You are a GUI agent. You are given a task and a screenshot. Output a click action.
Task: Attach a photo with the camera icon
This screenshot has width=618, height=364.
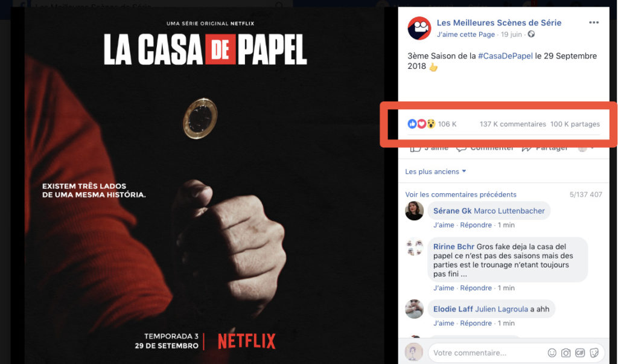point(566,353)
